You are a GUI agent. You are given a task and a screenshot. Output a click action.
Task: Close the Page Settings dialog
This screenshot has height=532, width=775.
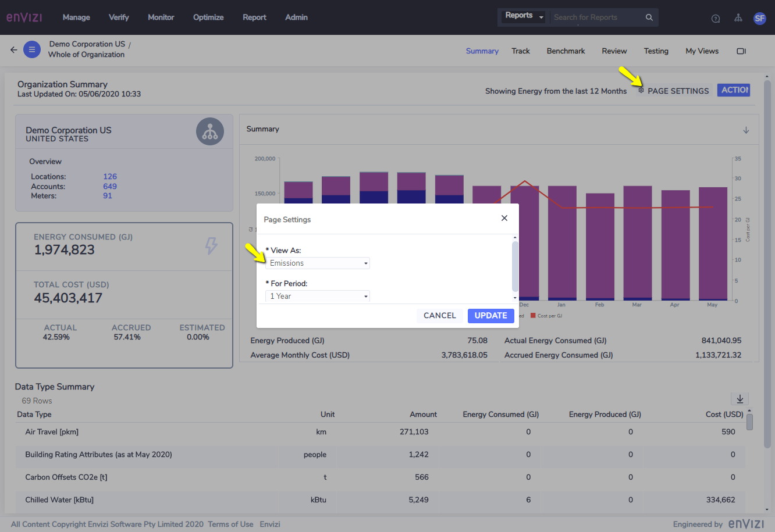point(504,218)
